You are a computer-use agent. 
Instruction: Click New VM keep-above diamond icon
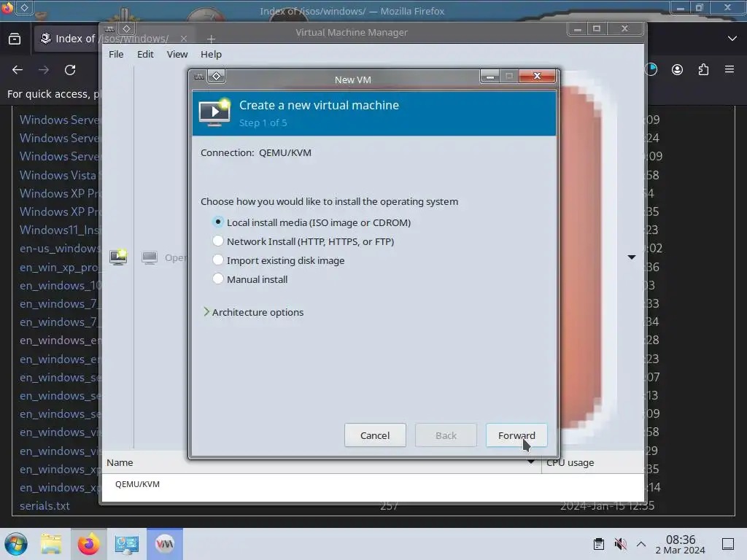(x=216, y=76)
